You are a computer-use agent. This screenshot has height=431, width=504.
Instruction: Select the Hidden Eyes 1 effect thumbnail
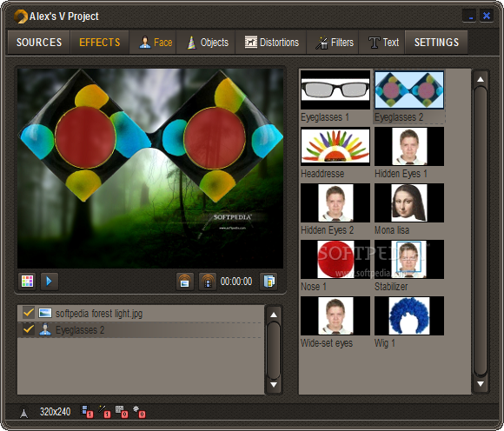point(409,147)
